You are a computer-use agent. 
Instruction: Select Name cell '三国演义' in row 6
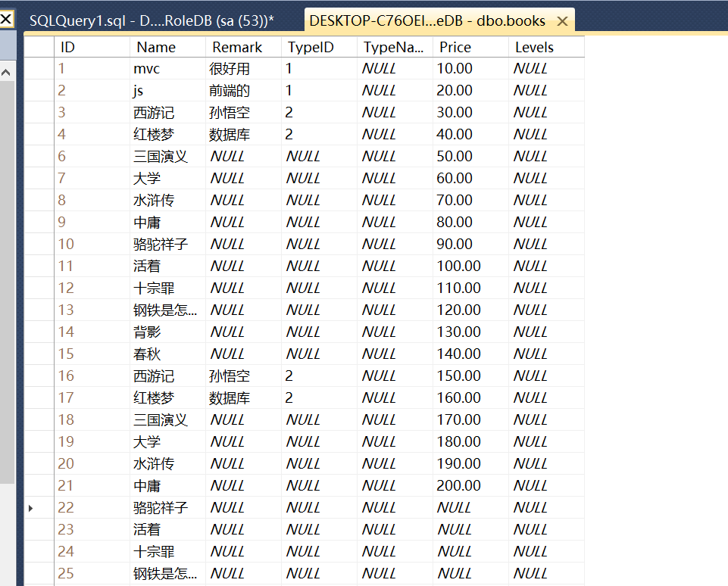point(167,157)
